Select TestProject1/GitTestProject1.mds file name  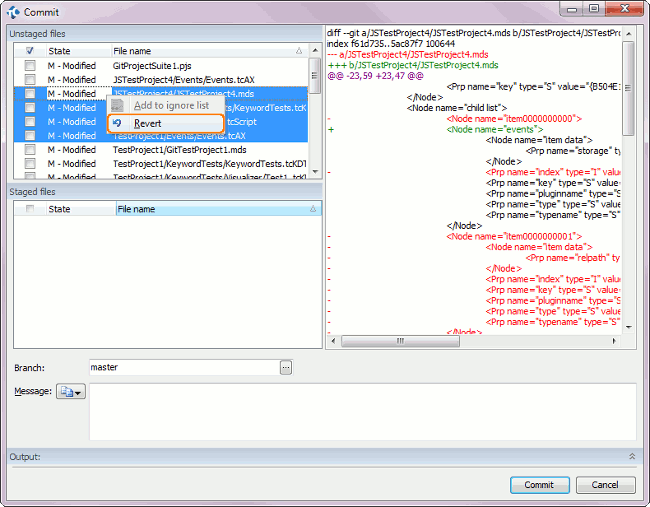pyautogui.click(x=179, y=150)
